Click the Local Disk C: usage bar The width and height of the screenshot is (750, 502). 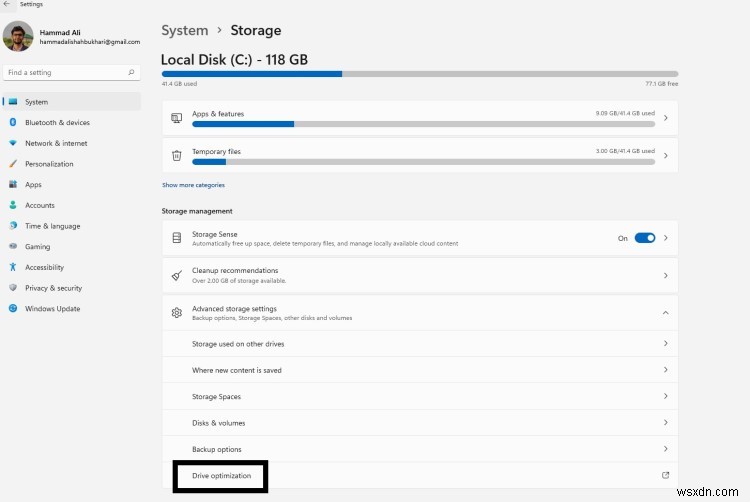(419, 74)
